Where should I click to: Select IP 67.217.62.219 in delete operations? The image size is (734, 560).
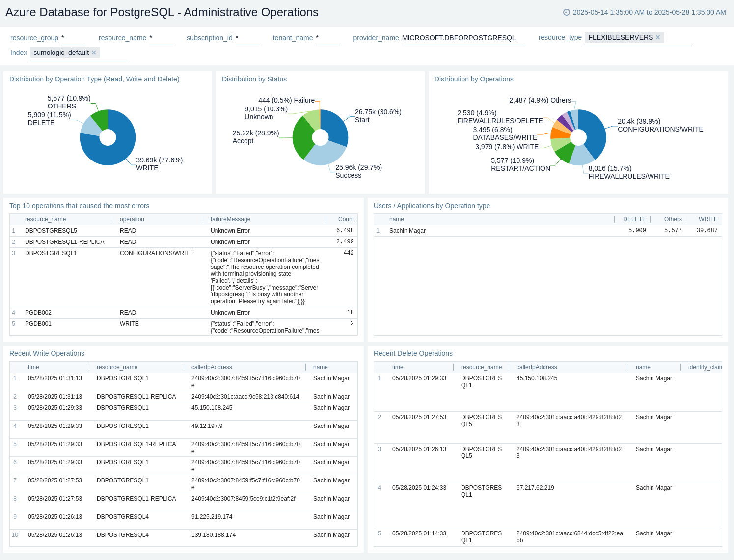coord(535,488)
